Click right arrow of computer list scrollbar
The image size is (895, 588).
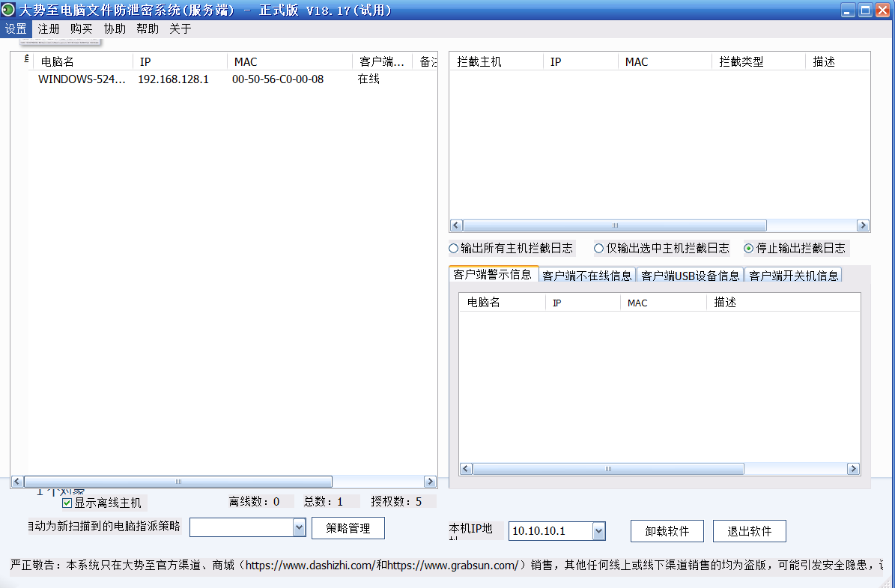click(x=430, y=482)
